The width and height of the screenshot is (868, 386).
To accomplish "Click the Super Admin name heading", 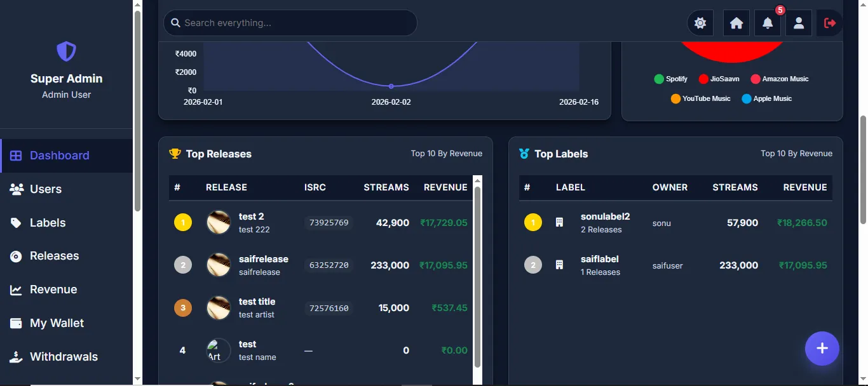I will 66,79.
